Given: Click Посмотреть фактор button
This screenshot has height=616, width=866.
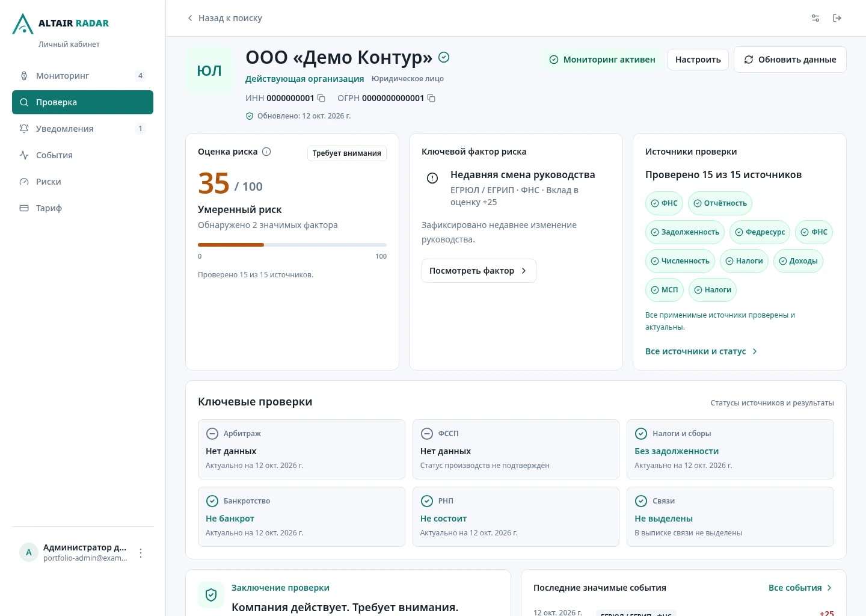Looking at the screenshot, I should [479, 271].
